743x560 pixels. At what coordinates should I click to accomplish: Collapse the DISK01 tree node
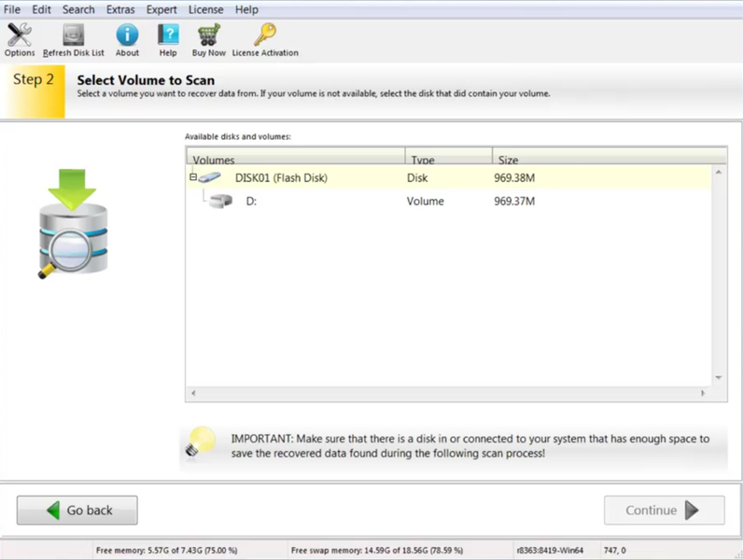coord(193,177)
